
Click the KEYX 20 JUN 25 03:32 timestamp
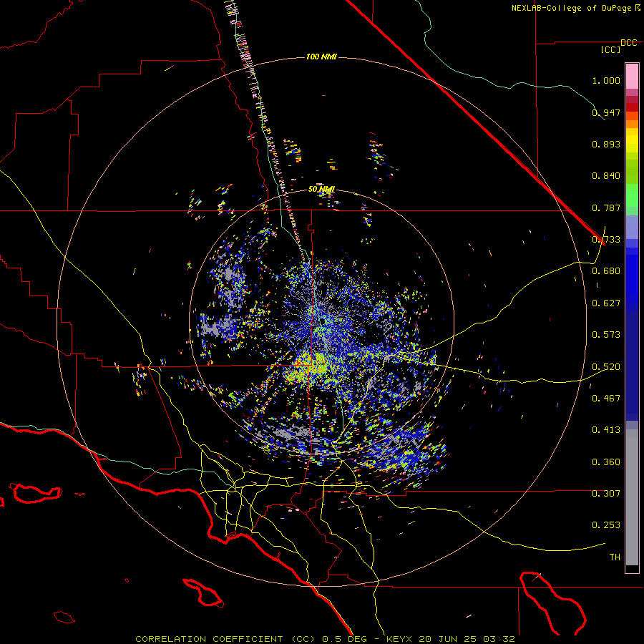click(x=451, y=639)
